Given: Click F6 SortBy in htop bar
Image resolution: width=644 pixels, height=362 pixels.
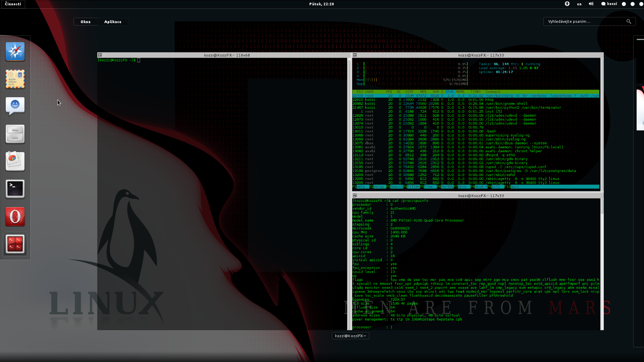Looking at the screenshot, I should click(445, 187).
